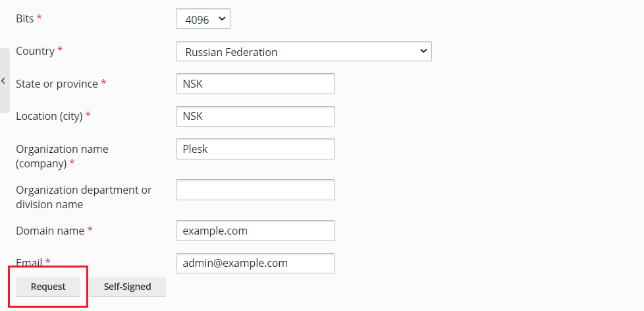
Task: Click the Domain name label
Action: (x=50, y=231)
